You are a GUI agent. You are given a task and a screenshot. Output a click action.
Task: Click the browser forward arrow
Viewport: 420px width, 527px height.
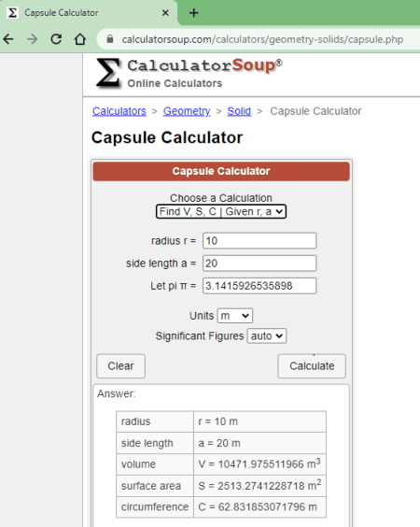33,39
